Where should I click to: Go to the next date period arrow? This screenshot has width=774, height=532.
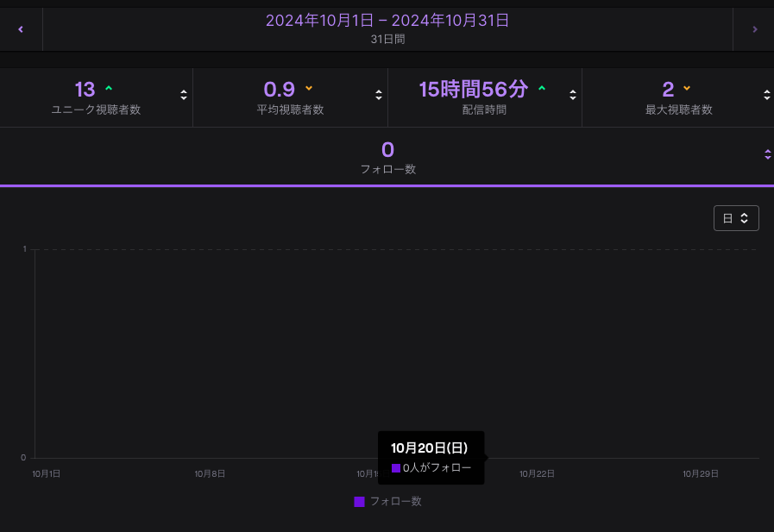pyautogui.click(x=754, y=29)
